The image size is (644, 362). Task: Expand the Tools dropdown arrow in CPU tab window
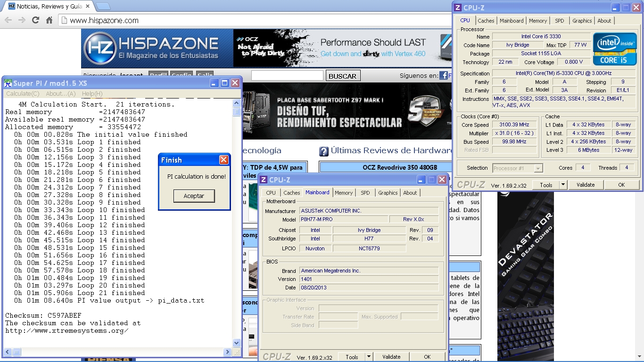point(563,185)
